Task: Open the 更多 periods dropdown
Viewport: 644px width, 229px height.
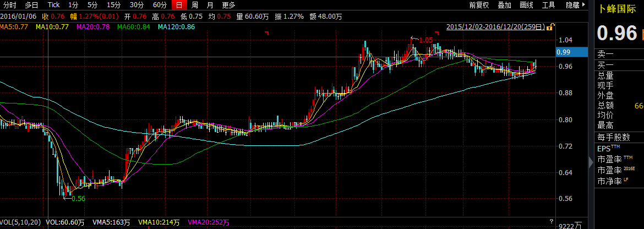Action: [x=228, y=5]
